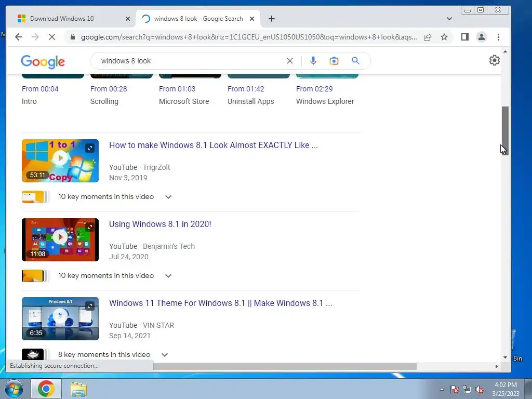The width and height of the screenshot is (532, 399).
Task: Jump to From 00:28 Scrolling moment
Action: coord(109,89)
